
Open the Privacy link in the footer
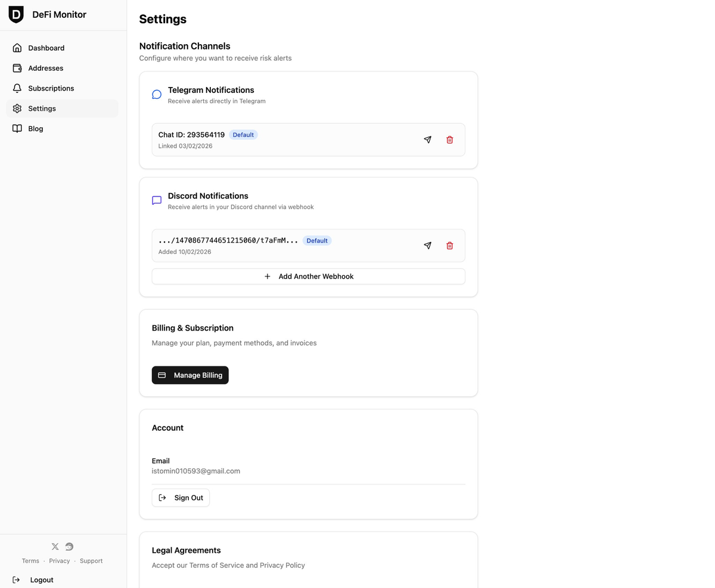tap(60, 561)
